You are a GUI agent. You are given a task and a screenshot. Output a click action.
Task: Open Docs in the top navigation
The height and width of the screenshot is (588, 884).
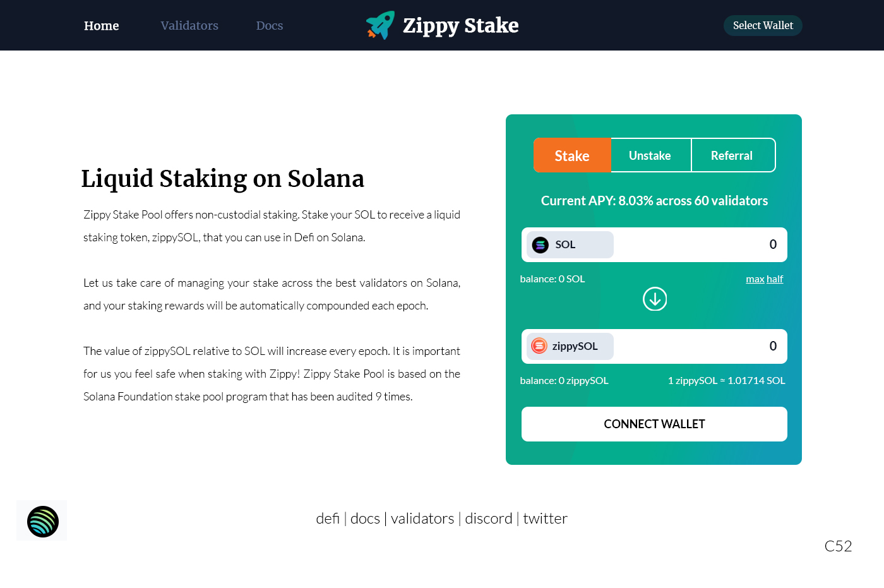(x=270, y=26)
